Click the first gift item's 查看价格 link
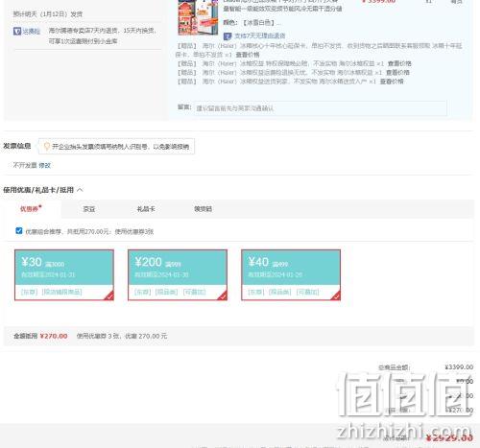The image size is (480, 448). 248,55
